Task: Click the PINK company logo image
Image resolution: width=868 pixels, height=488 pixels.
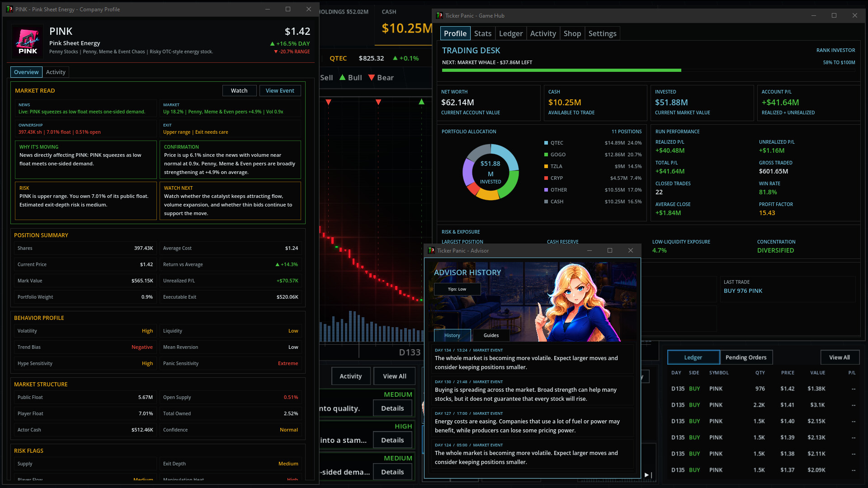Action: point(28,41)
